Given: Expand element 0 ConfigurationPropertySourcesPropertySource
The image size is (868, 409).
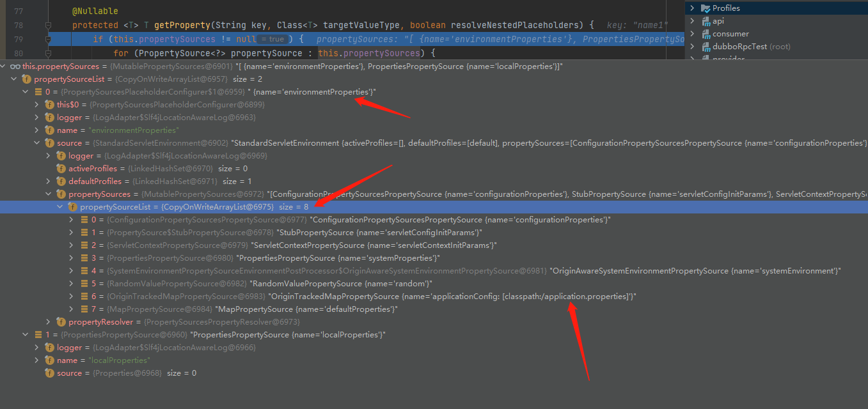Looking at the screenshot, I should tap(72, 220).
